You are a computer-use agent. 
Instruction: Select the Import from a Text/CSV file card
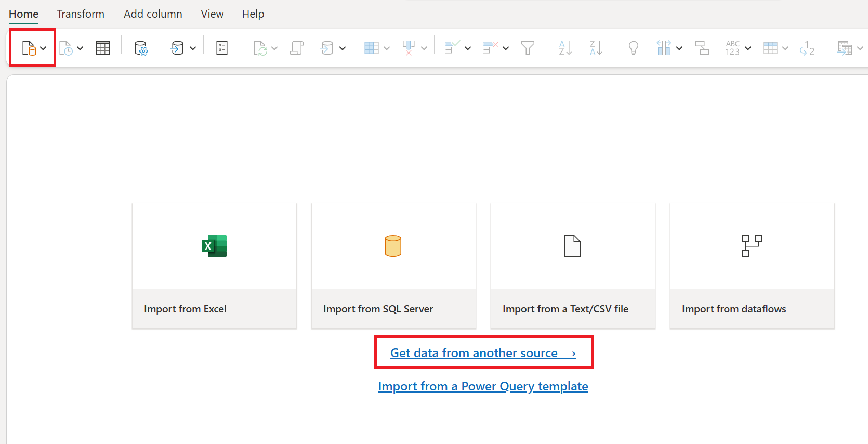tap(573, 266)
